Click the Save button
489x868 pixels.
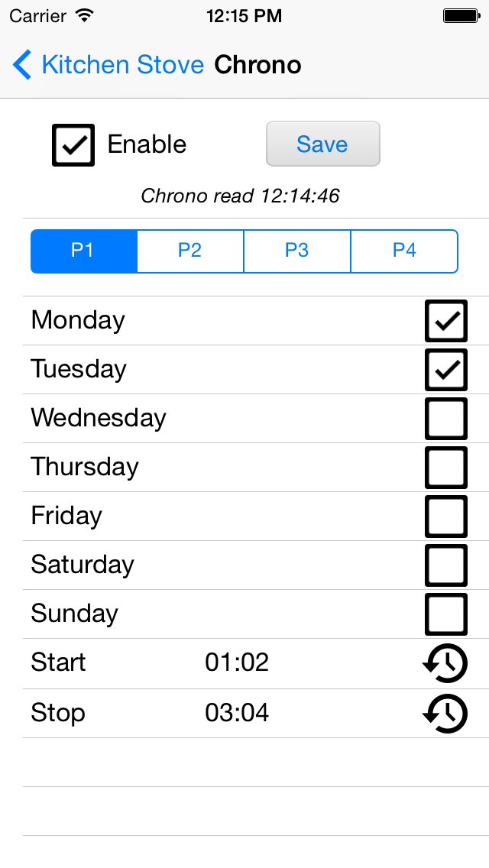[323, 144]
